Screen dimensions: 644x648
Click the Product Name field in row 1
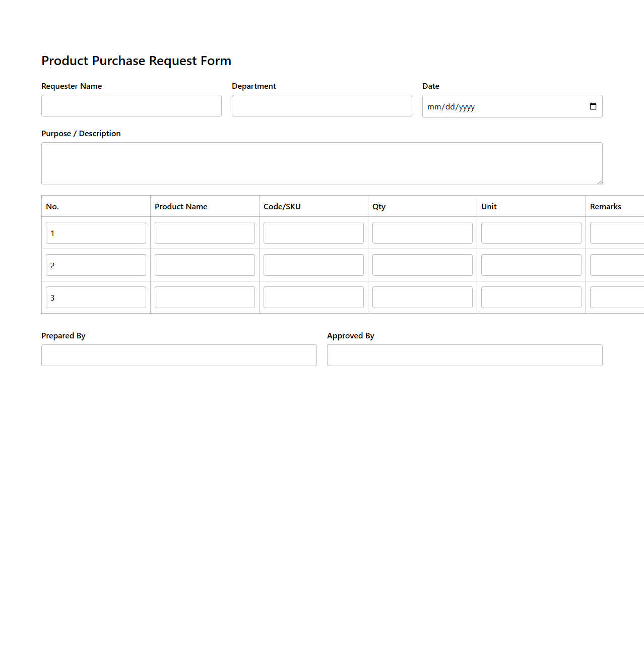(x=205, y=232)
